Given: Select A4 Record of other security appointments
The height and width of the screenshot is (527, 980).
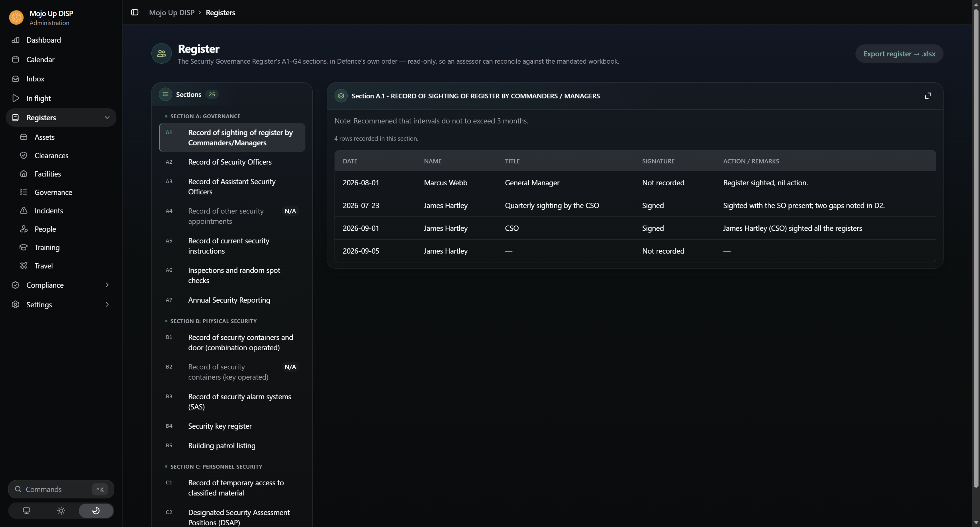Looking at the screenshot, I should (232, 216).
